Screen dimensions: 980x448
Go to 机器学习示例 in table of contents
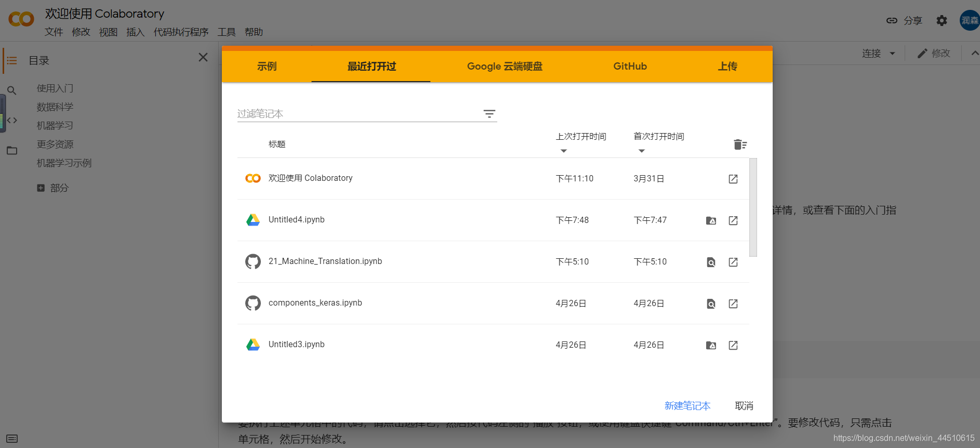point(64,163)
